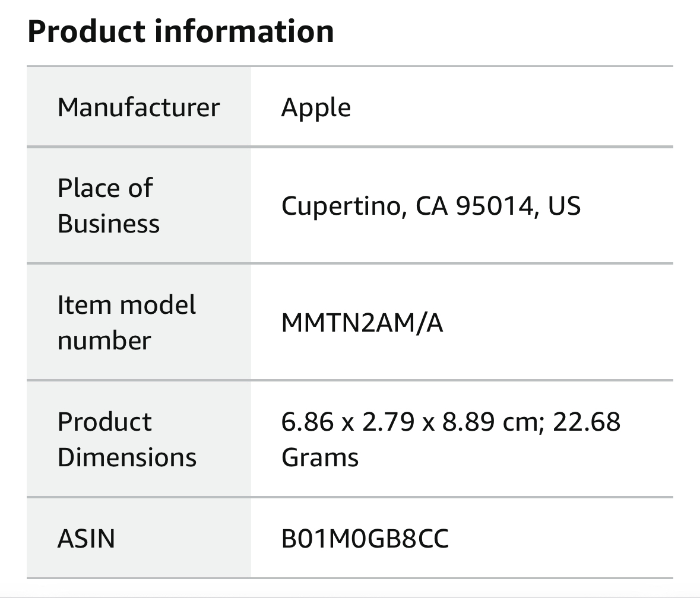Click the Product information heading
This screenshot has width=700, height=598.
[x=180, y=31]
